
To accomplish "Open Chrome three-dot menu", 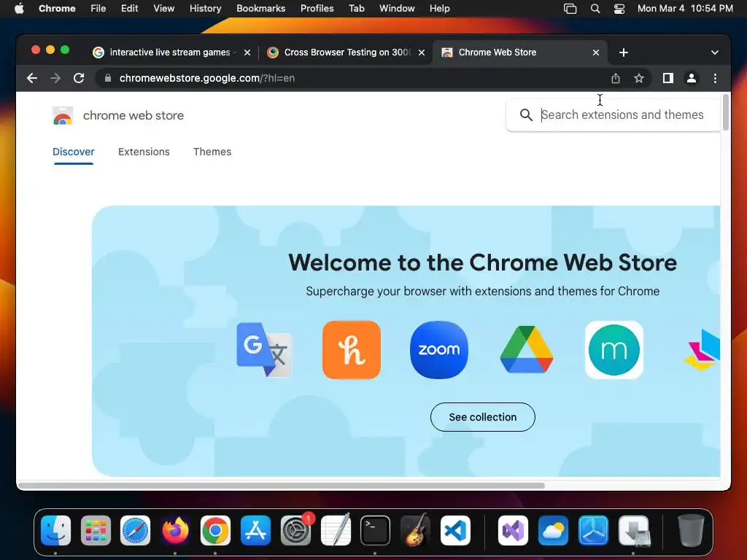I will pos(715,78).
